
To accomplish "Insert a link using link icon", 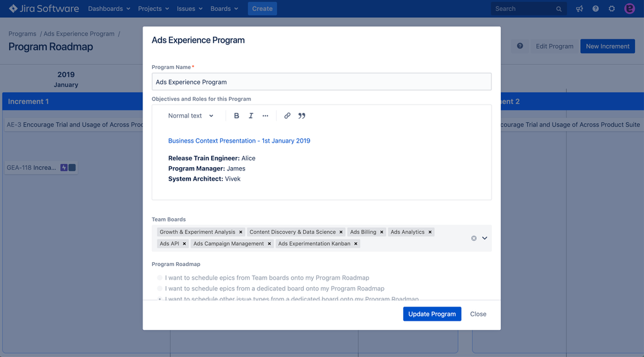I will pyautogui.click(x=287, y=116).
